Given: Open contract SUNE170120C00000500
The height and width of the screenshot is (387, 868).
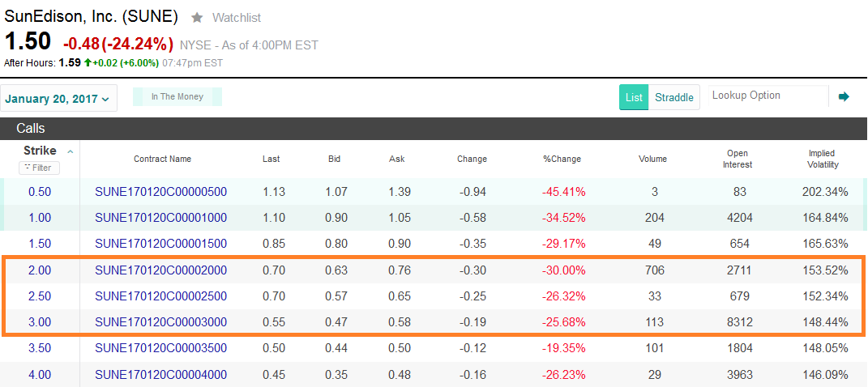Looking at the screenshot, I should (161, 192).
